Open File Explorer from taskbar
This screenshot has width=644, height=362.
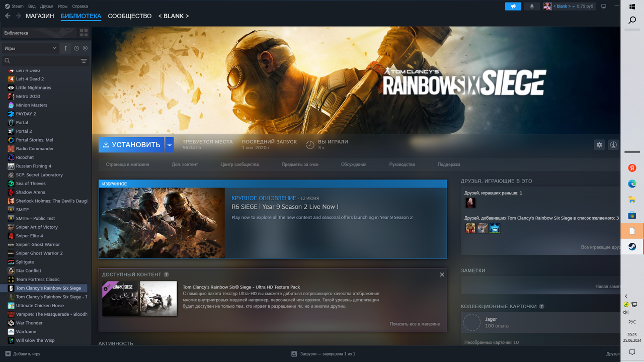pyautogui.click(x=632, y=200)
